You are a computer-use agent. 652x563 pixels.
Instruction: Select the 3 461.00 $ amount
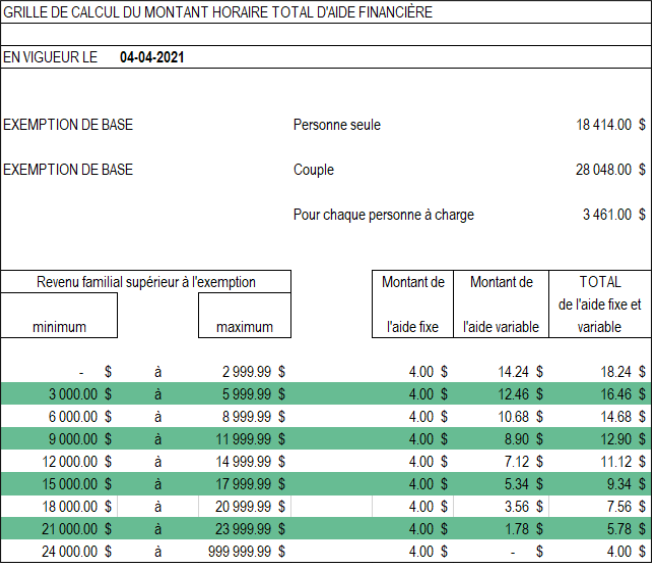(614, 215)
